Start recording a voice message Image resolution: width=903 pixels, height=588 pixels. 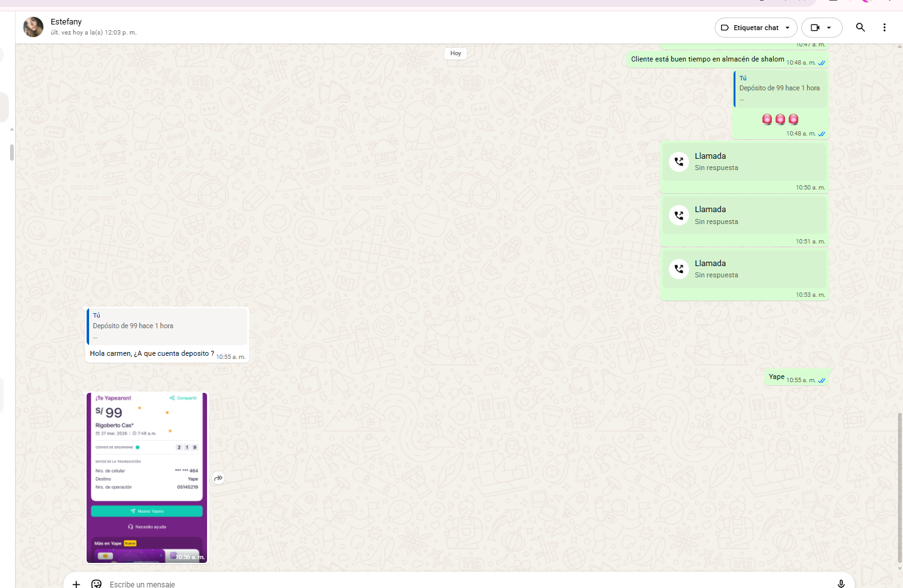pos(841,584)
